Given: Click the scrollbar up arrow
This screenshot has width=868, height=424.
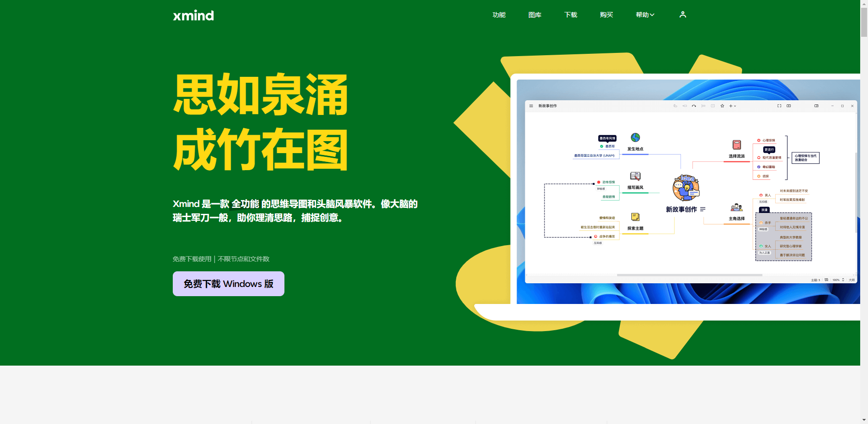Looking at the screenshot, I should (864, 3).
